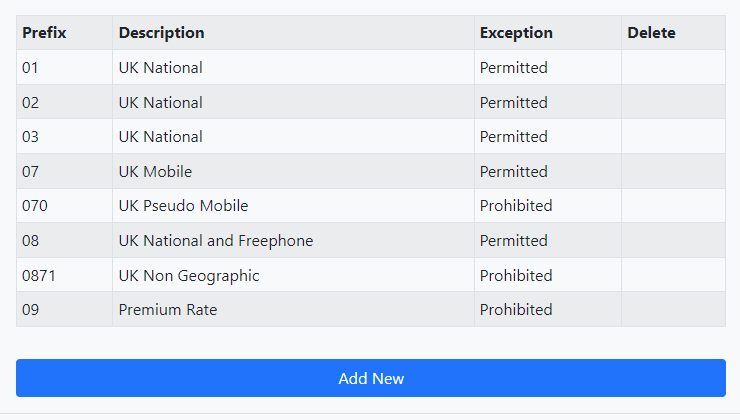Click the Delete cell for prefix 09
This screenshot has height=420, width=740.
coord(673,309)
